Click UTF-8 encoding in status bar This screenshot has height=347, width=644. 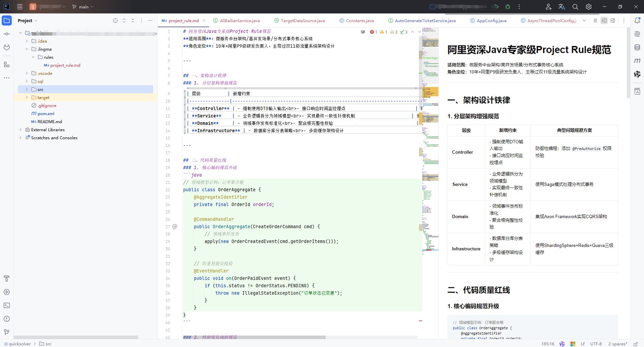(x=596, y=344)
